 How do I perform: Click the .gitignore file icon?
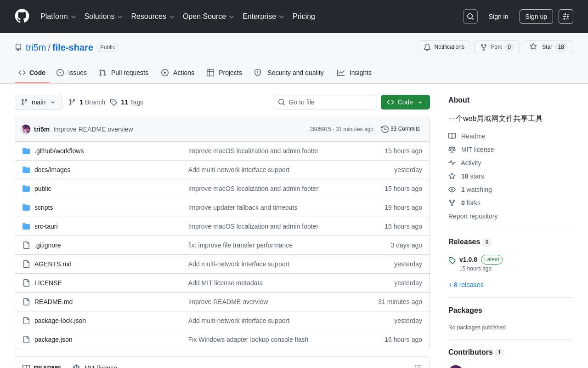click(26, 245)
